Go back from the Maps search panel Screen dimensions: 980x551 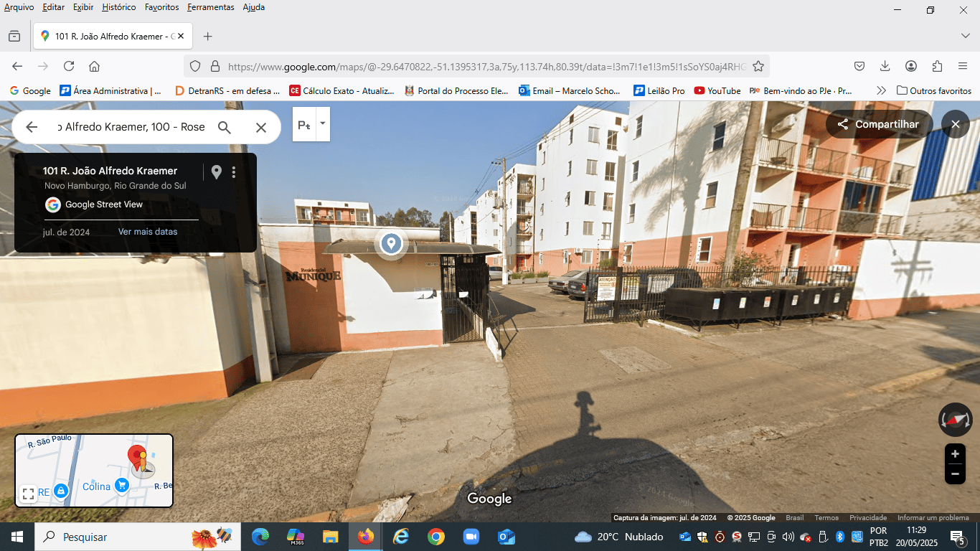pyautogui.click(x=32, y=127)
